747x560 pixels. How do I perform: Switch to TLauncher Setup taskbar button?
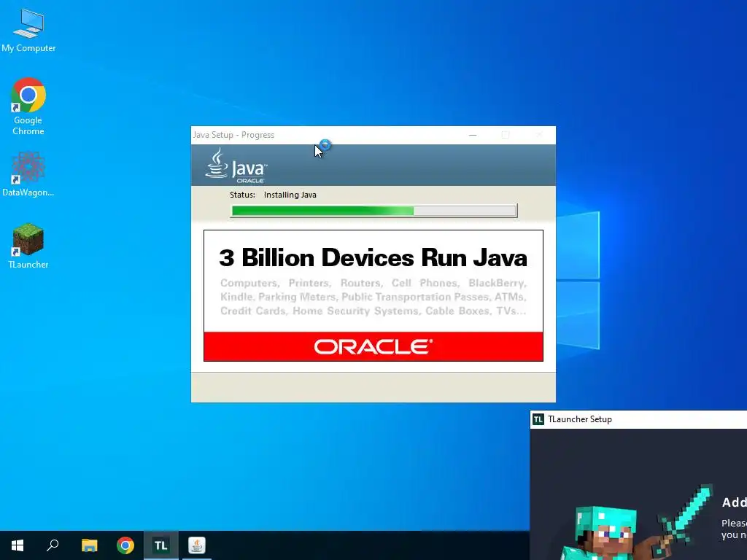(161, 545)
